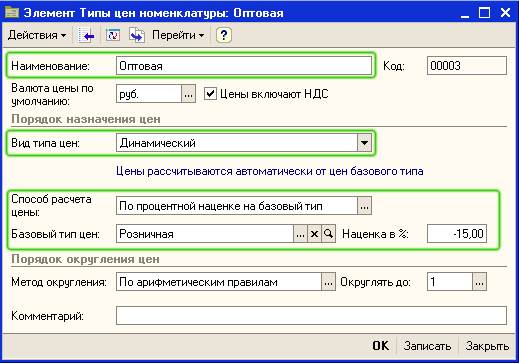Image resolution: width=519 pixels, height=364 pixels.
Task: Click the Закрыть button
Action: pyautogui.click(x=487, y=346)
